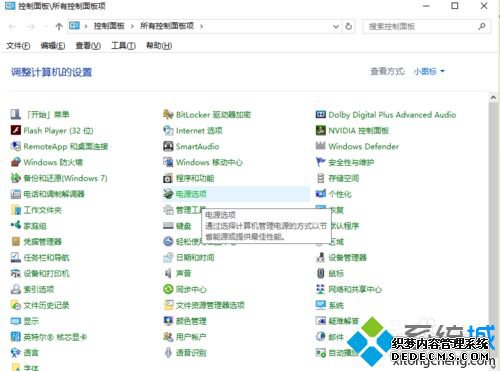Expand chevron after 所有控制面板项 in breadcrumb
The height and width of the screenshot is (371, 500).
tap(201, 26)
